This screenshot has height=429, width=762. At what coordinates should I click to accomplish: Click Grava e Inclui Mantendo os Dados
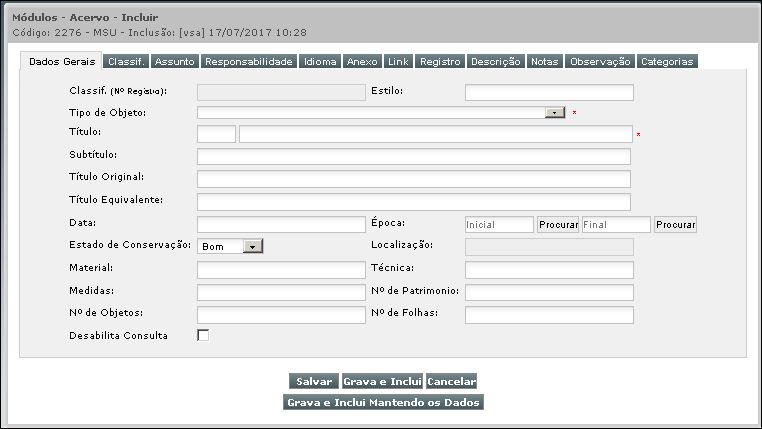[384, 402]
